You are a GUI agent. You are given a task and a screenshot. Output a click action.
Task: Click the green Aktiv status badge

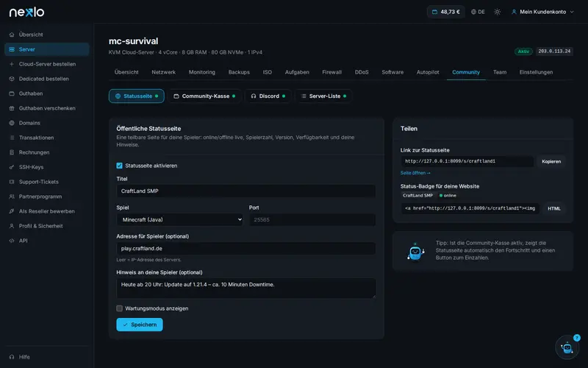point(523,52)
